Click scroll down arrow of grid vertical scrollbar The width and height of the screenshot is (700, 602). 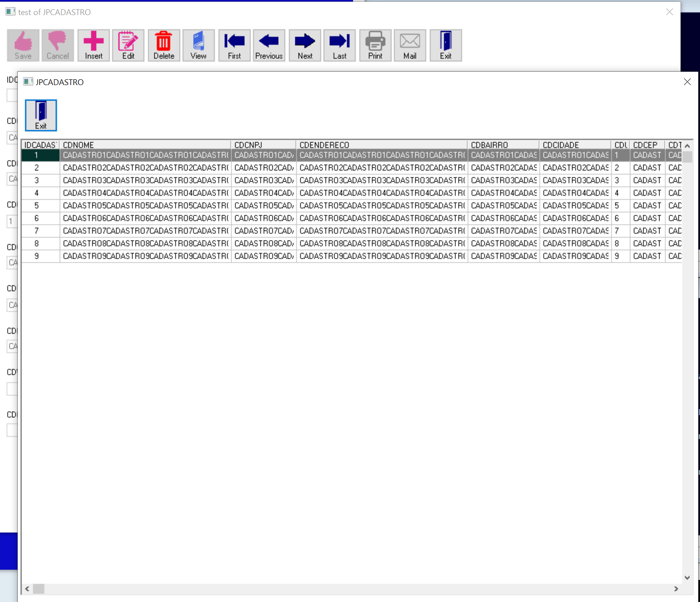coord(687,578)
